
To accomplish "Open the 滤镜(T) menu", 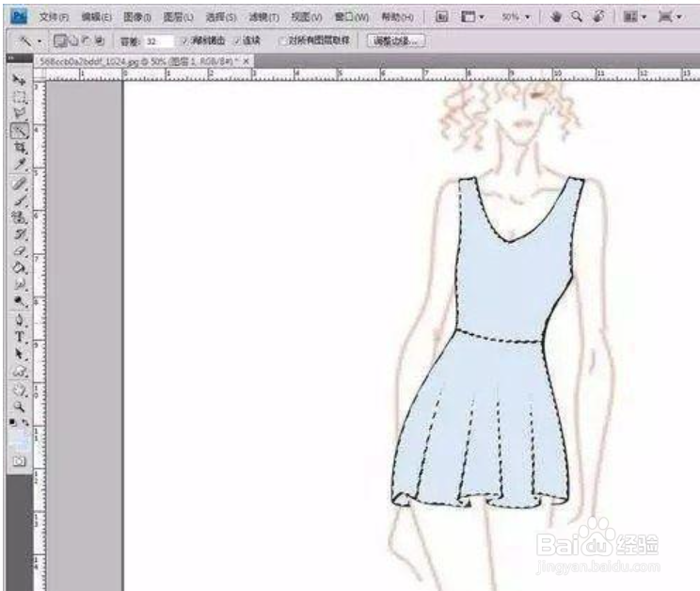I will click(x=263, y=17).
